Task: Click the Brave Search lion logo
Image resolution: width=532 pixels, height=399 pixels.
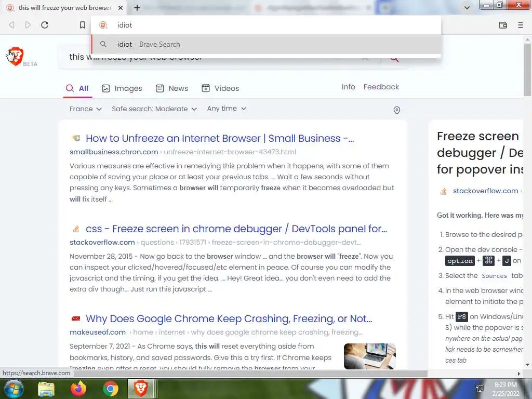Action: (16, 56)
